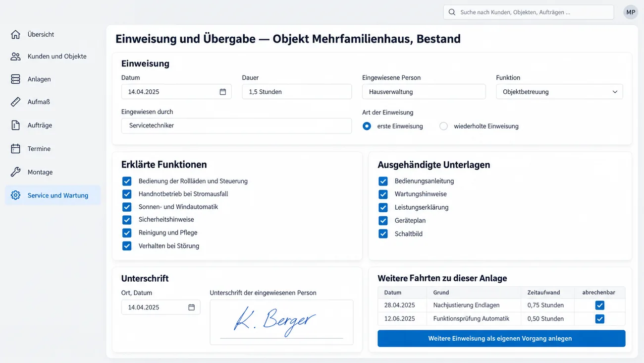644x363 pixels.
Task: Toggle the Sicherheitshinweise checkbox
Action: point(127,220)
